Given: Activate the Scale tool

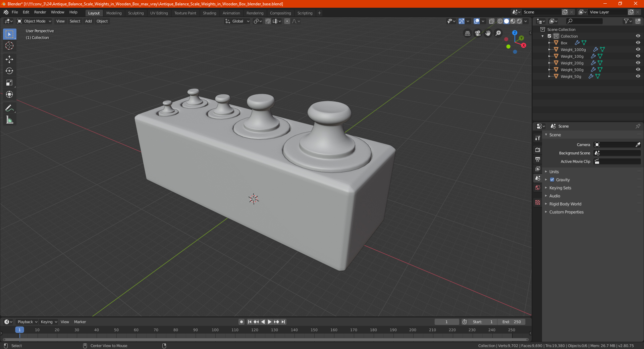Looking at the screenshot, I should tap(9, 83).
